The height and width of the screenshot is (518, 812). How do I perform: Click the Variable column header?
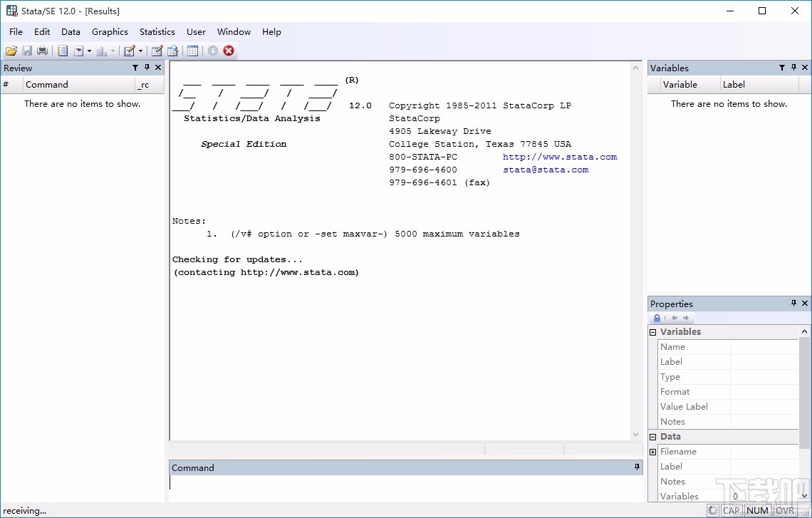pyautogui.click(x=689, y=85)
